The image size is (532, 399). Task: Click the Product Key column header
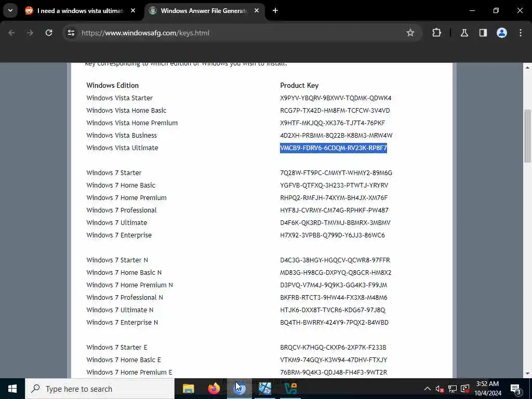(299, 86)
